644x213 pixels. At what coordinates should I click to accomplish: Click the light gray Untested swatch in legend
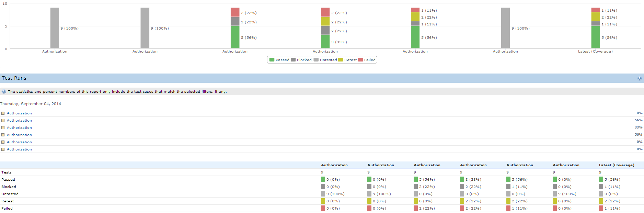(x=316, y=60)
